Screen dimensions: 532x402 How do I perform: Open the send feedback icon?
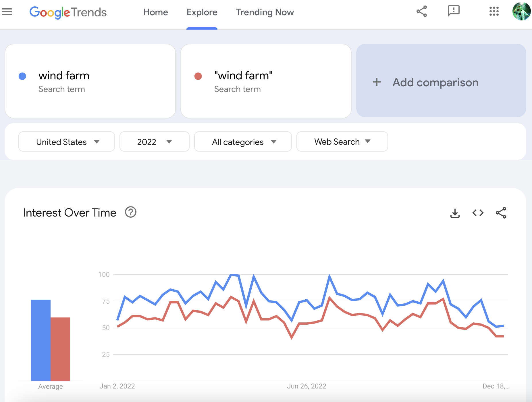click(x=454, y=11)
